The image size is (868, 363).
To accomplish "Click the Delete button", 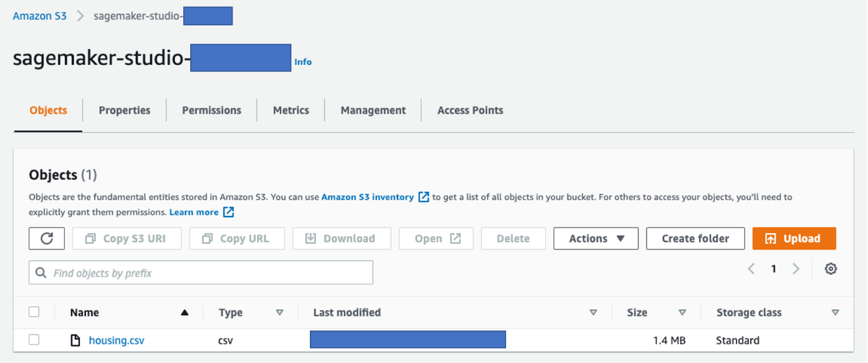I will pyautogui.click(x=513, y=239).
